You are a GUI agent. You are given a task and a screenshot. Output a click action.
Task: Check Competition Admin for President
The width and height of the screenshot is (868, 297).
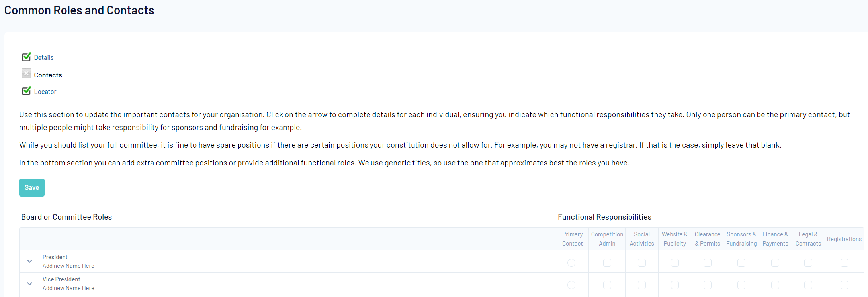[x=607, y=263]
